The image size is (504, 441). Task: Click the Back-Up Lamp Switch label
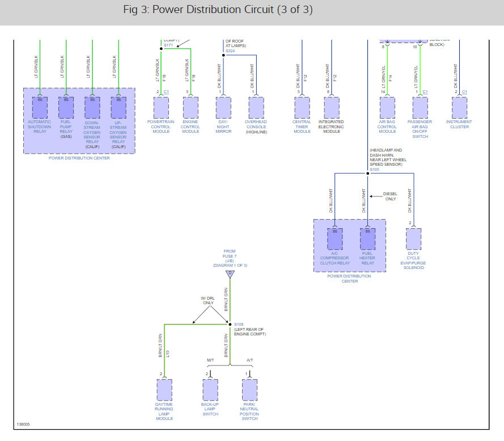coord(210,409)
